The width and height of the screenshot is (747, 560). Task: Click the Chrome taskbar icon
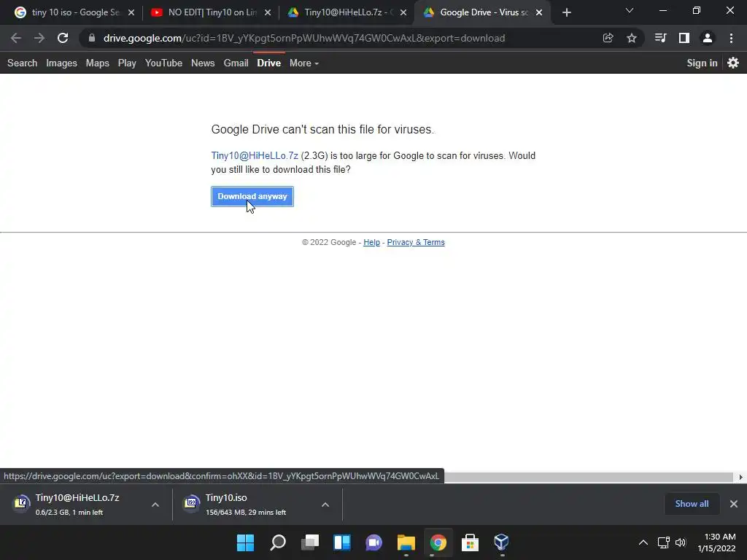[x=438, y=542]
